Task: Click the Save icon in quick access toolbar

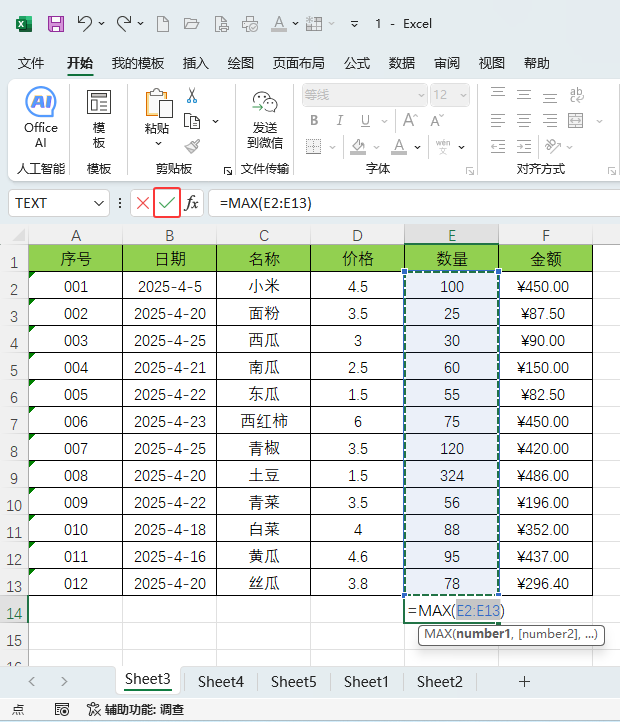Action: click(56, 23)
